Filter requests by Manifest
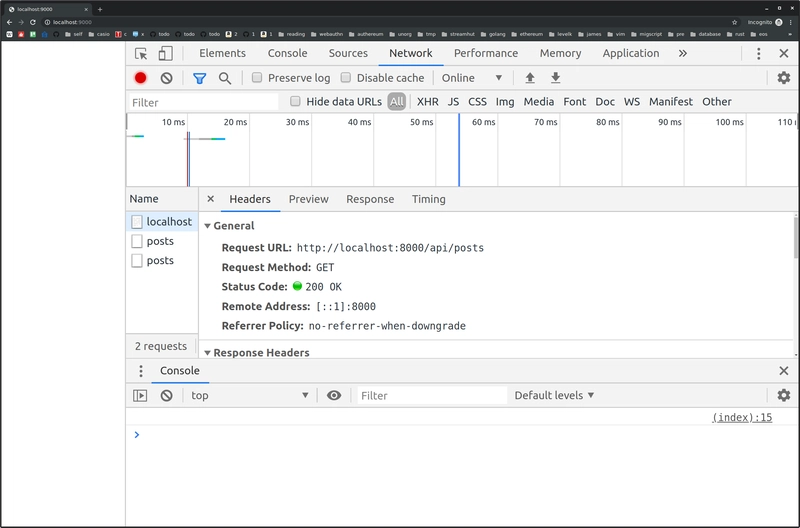Image resolution: width=800 pixels, height=528 pixels. (670, 102)
